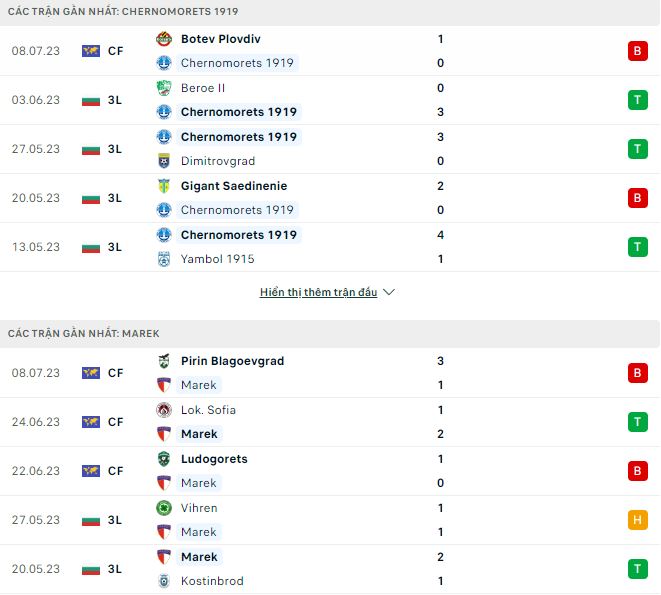Click the CF world icon on 24.06.23 row
This screenshot has height=595, width=661.
pyautogui.click(x=91, y=422)
